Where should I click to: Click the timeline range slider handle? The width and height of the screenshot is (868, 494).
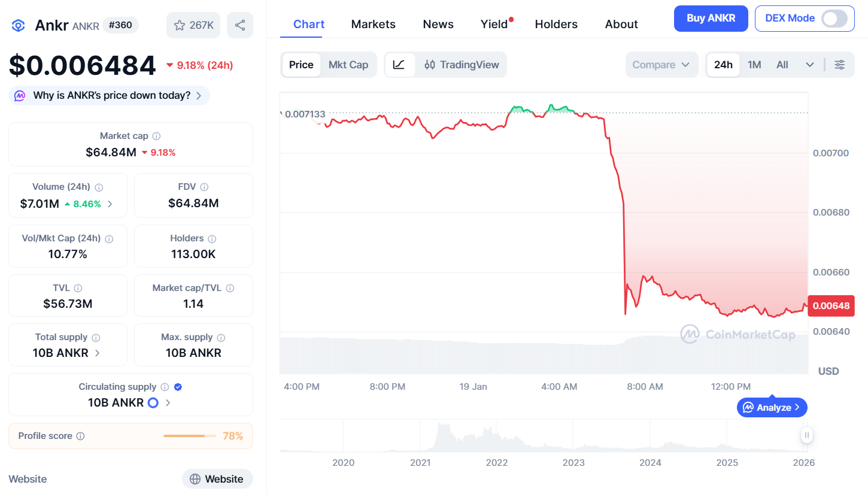(807, 435)
